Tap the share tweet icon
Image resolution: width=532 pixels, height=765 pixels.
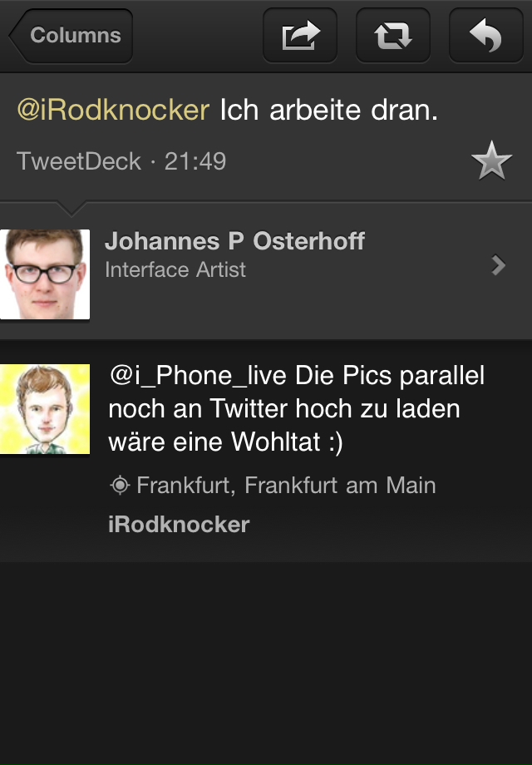pyautogui.click(x=300, y=36)
